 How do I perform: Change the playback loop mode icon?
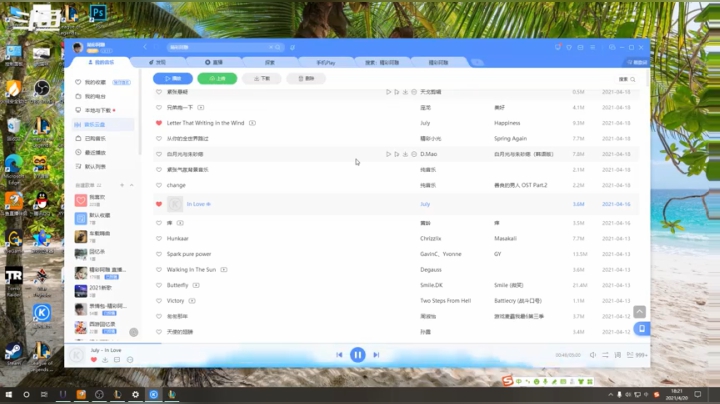(605, 355)
